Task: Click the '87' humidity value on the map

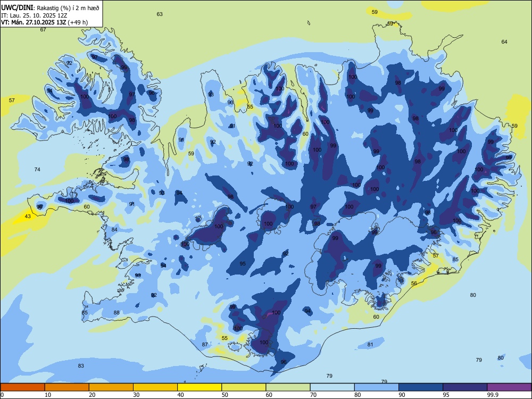Action: (205, 344)
